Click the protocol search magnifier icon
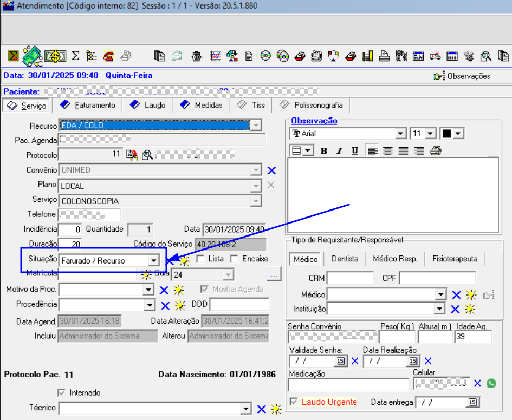Viewport: 512px width, 420px height. 147,155
